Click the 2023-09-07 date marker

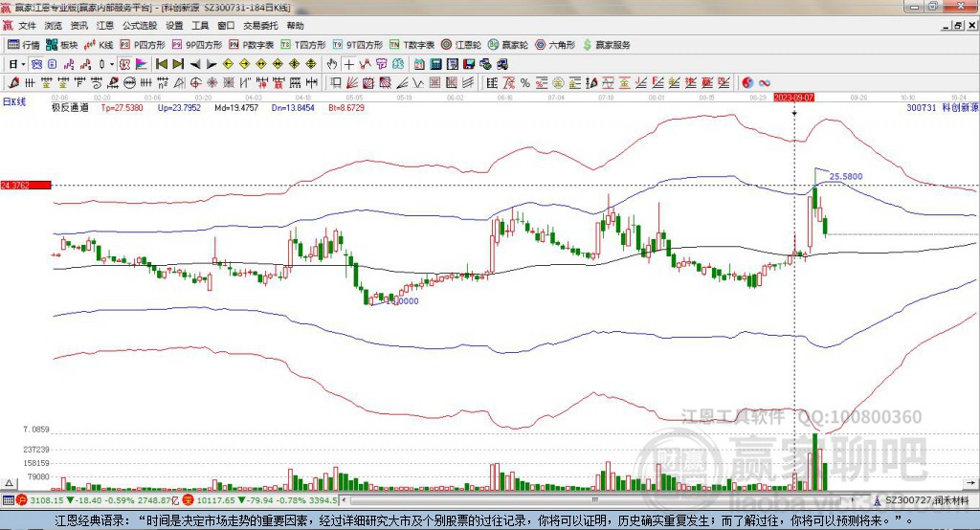click(x=793, y=98)
